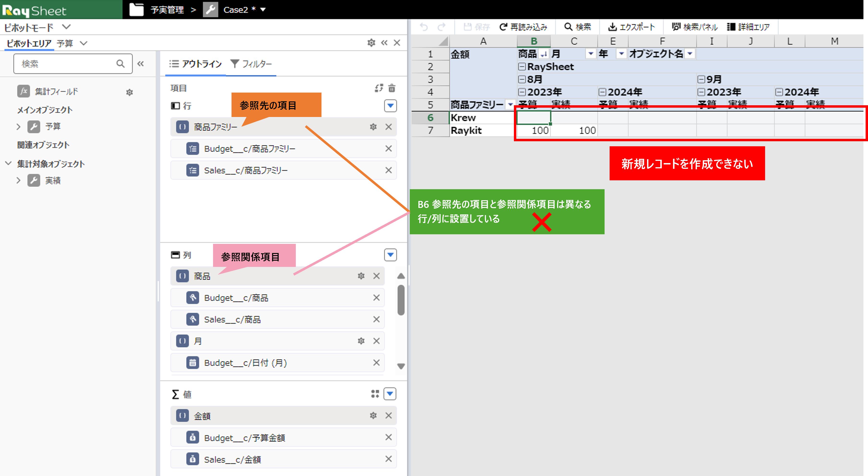This screenshot has height=476, width=868.
Task: Click the 集計フィールド fx icon
Action: click(x=24, y=91)
